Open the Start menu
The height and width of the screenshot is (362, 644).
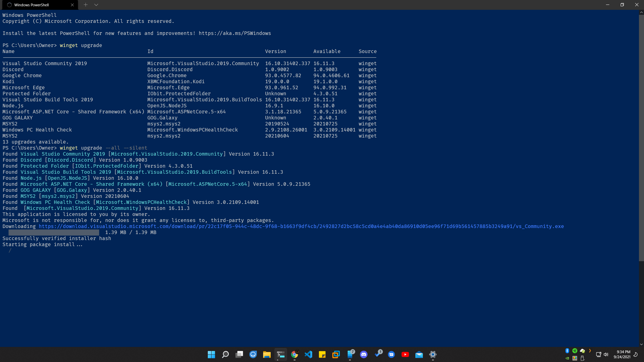click(211, 354)
